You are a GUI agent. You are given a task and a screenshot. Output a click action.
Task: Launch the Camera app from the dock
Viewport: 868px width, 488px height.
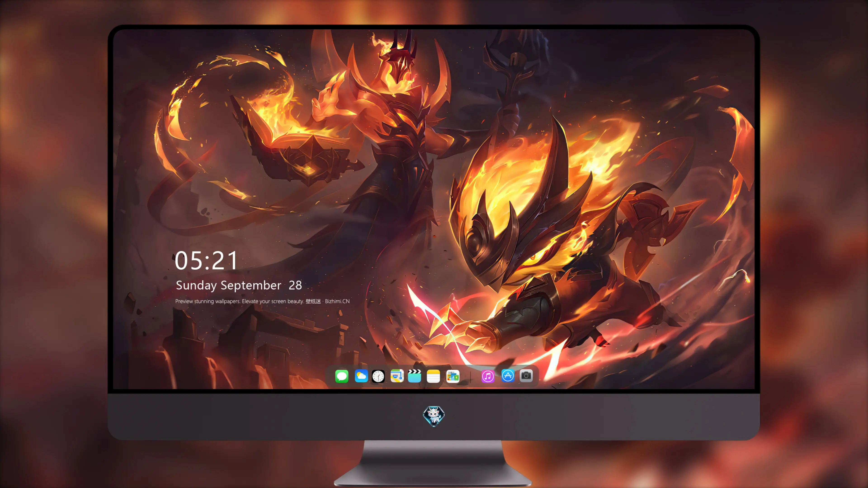[526, 375]
